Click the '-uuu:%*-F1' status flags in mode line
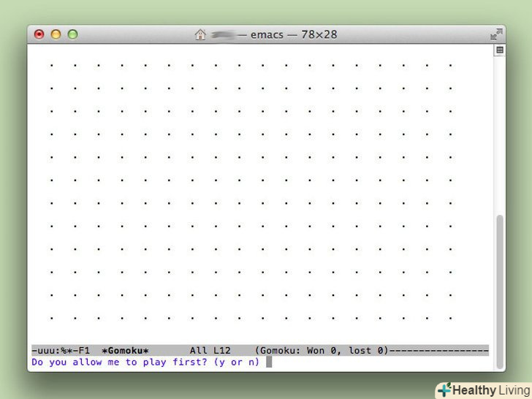532x399 pixels. tap(61, 351)
